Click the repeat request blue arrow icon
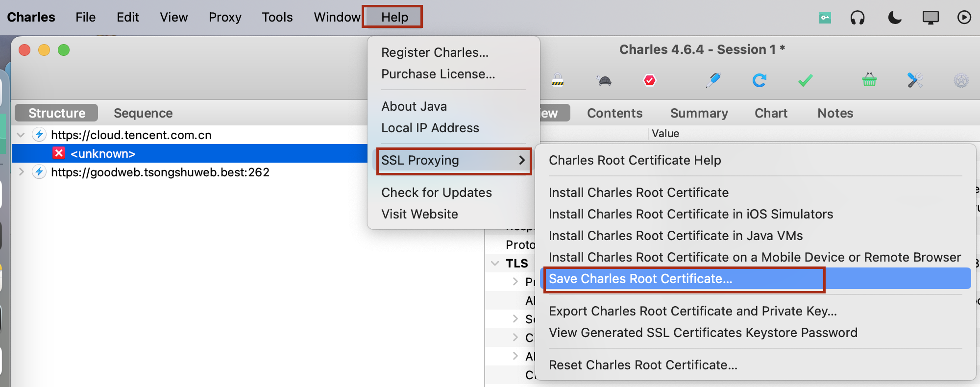Image resolution: width=980 pixels, height=387 pixels. (759, 80)
